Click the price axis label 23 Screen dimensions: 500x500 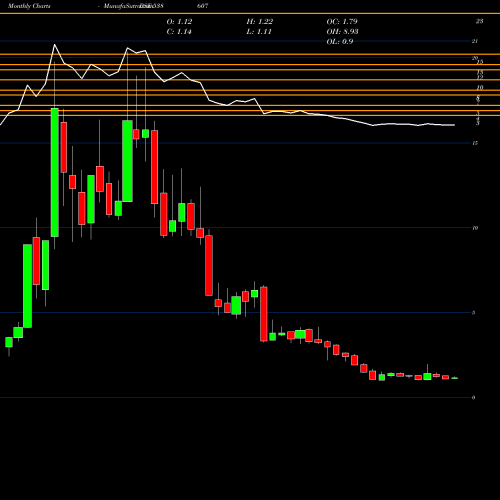[x=479, y=21]
